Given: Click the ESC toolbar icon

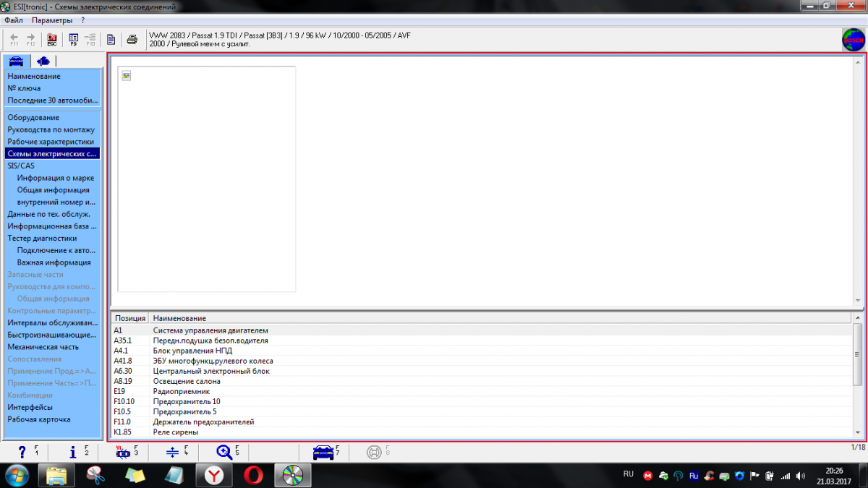Looking at the screenshot, I should [x=52, y=39].
